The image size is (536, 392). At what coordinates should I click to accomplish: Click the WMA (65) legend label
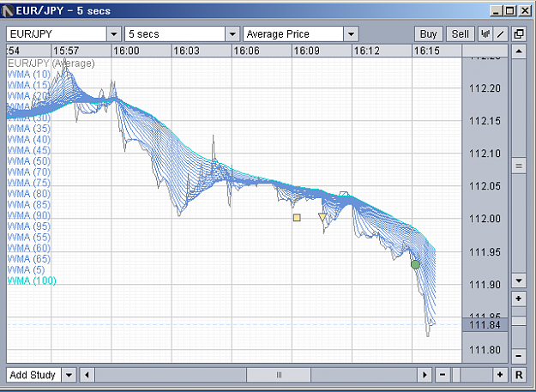pyautogui.click(x=28, y=259)
